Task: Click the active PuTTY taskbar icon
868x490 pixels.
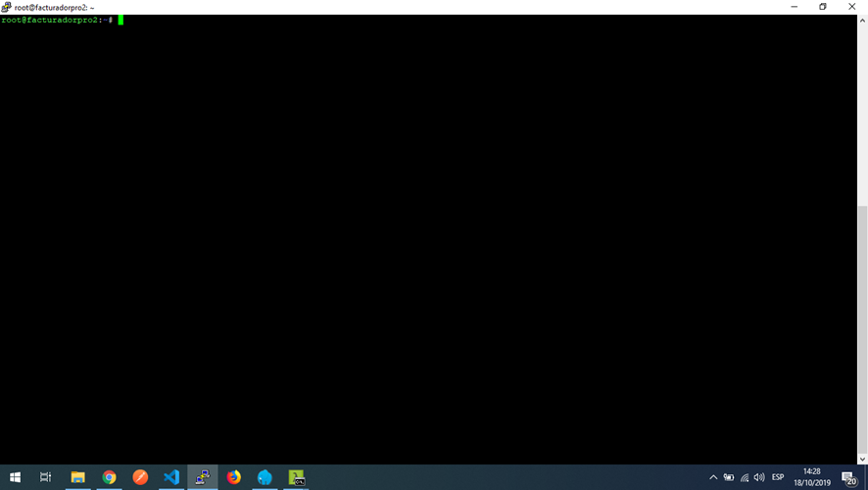Action: (x=203, y=477)
